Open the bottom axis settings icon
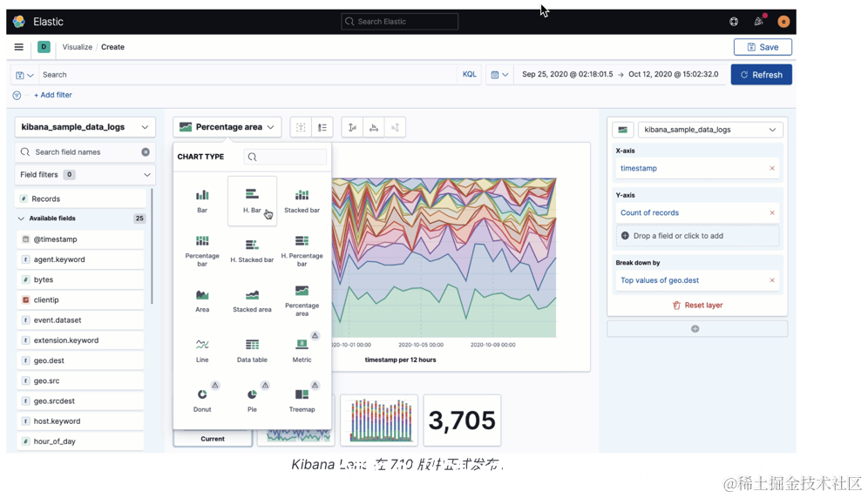Viewport: 868px width, 498px height. click(x=374, y=127)
